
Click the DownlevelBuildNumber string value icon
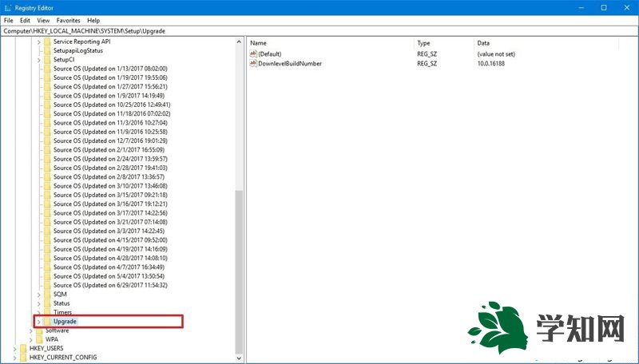[x=253, y=63]
